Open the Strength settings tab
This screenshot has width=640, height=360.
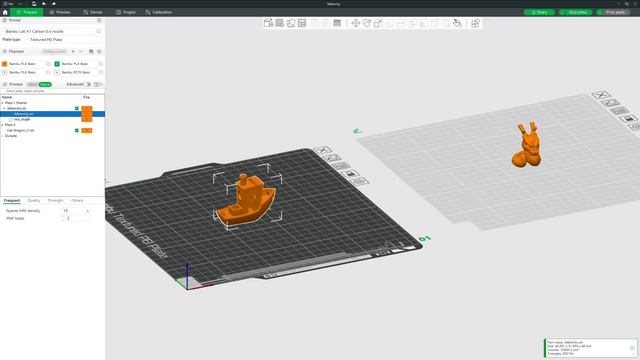56,201
